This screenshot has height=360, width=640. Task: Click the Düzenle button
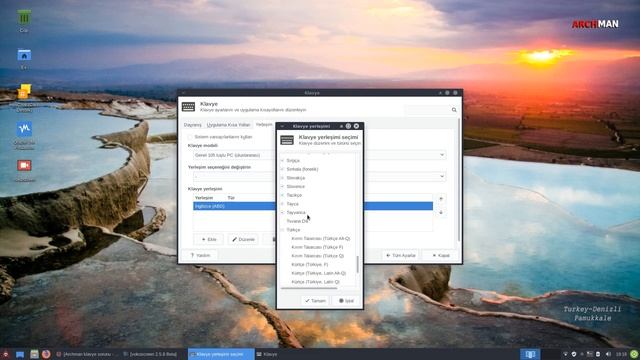243,239
